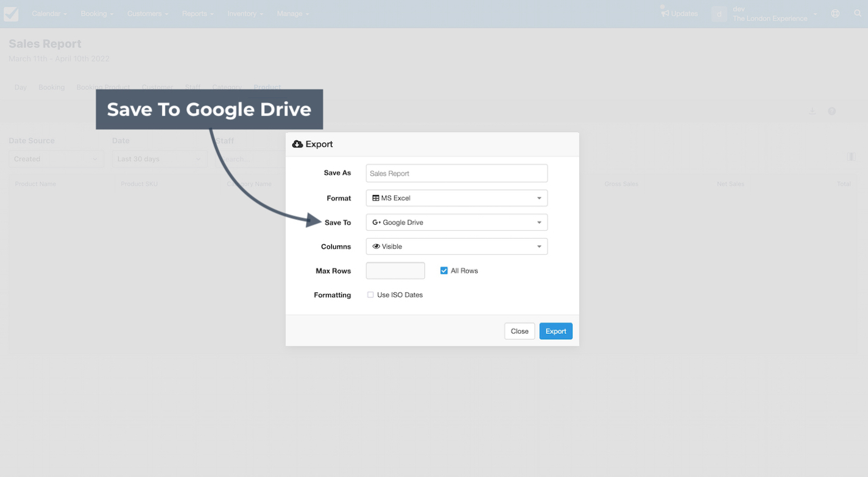Switch to the Product tab

pos(267,87)
